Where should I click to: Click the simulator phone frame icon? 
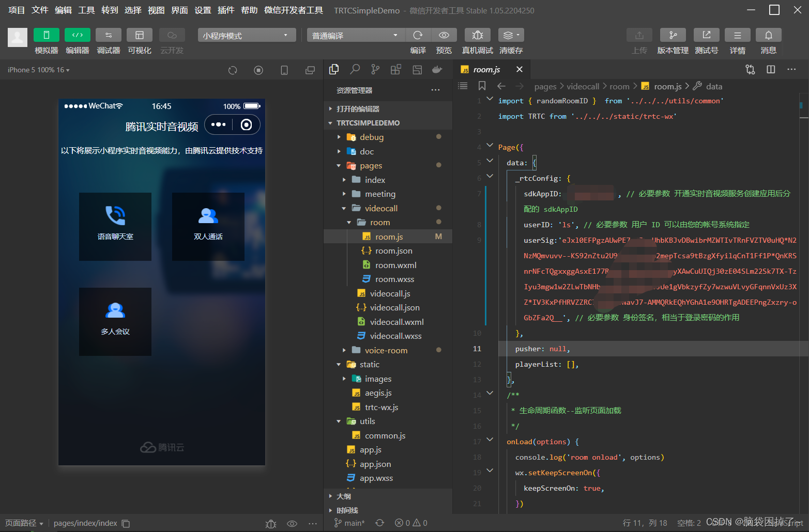point(284,70)
